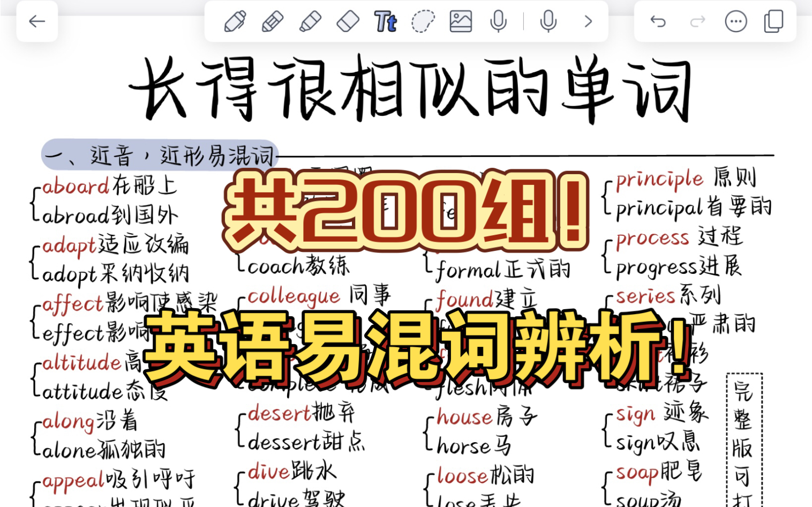Click the word formal
The width and height of the screenshot is (812, 507).
pos(469,270)
